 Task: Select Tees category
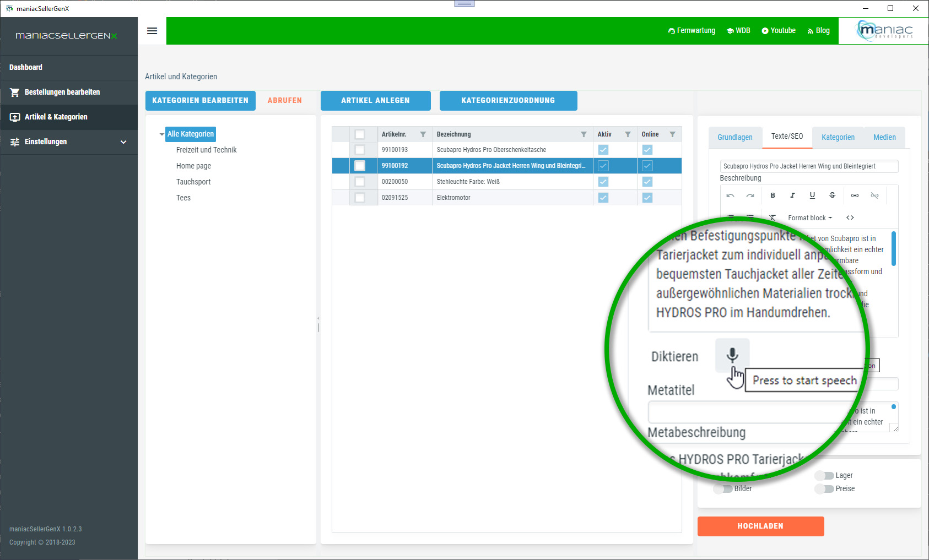tap(183, 198)
